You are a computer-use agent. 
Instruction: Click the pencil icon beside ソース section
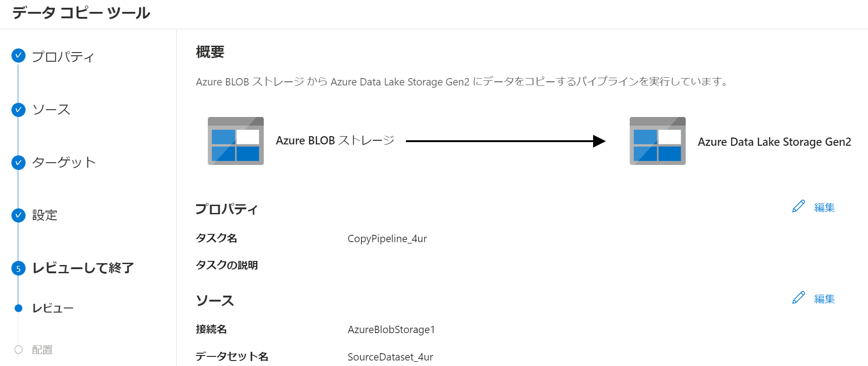coord(799,298)
